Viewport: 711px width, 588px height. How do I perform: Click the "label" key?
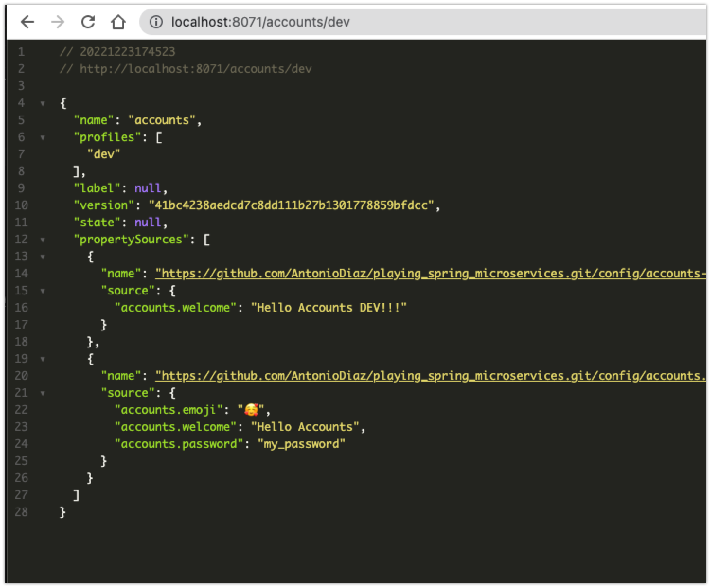coord(97,188)
